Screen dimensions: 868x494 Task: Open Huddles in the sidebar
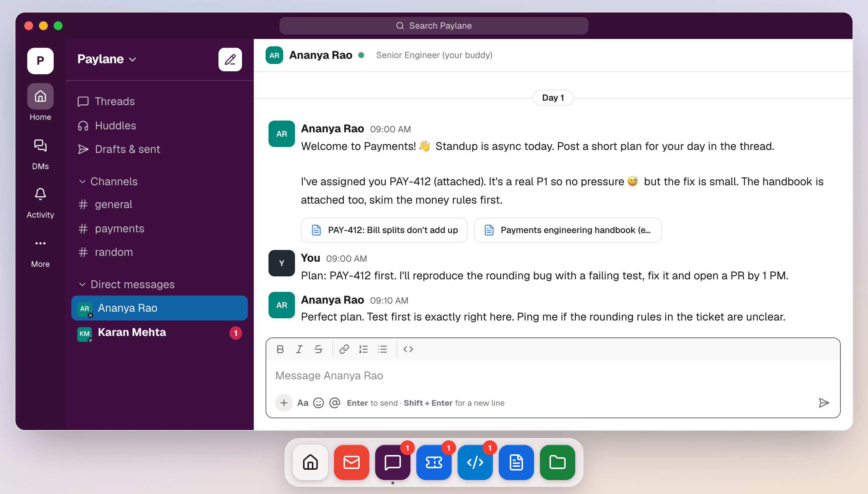[160, 126]
